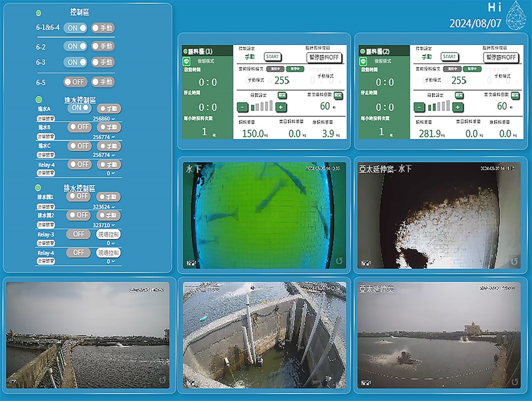The height and width of the screenshot is (401, 532).
Task: Refresh the 亞太延伸突-水下 camera feed
Action: pyautogui.click(x=514, y=262)
